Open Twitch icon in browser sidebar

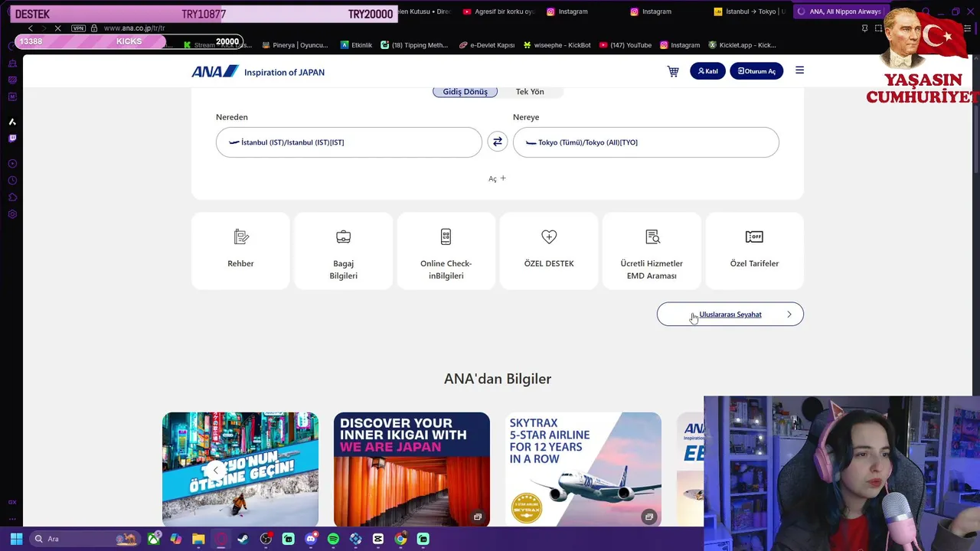tap(12, 139)
